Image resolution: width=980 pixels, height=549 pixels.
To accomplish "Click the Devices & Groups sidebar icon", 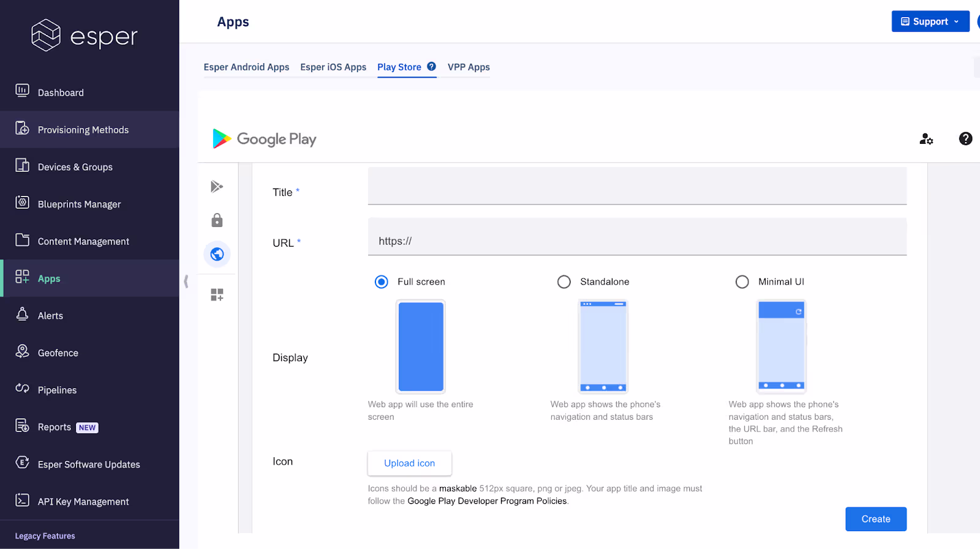I will (22, 166).
